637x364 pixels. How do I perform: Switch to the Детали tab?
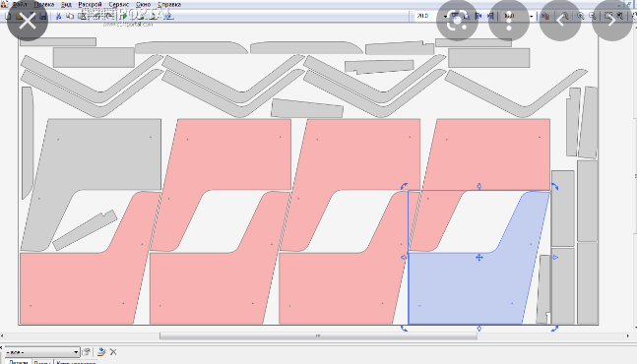tap(18, 362)
